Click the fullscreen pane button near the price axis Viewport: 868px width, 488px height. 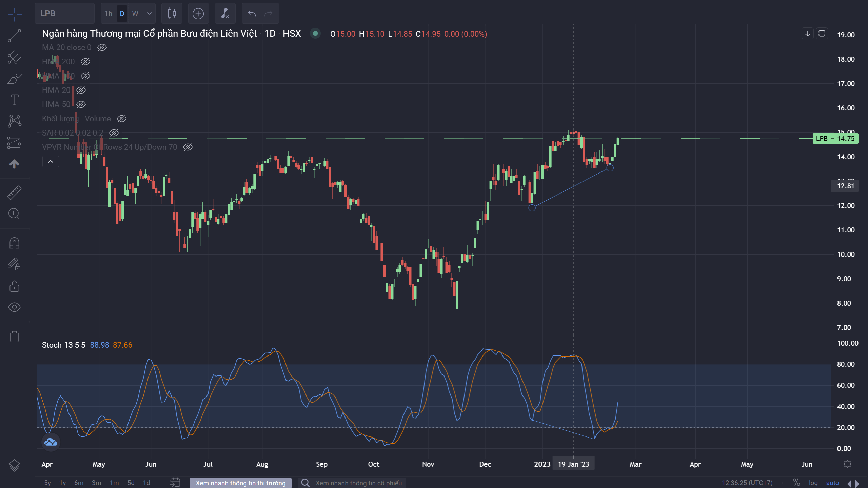pos(822,34)
